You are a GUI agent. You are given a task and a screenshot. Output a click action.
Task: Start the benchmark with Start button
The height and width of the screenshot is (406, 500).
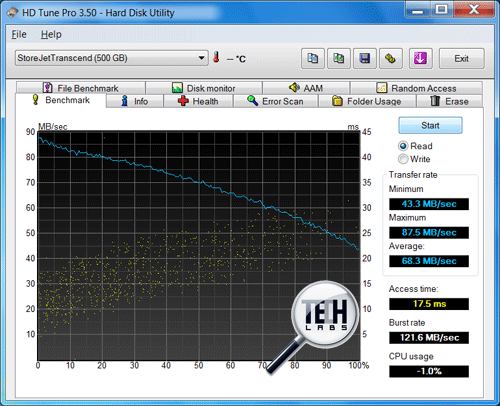[430, 125]
